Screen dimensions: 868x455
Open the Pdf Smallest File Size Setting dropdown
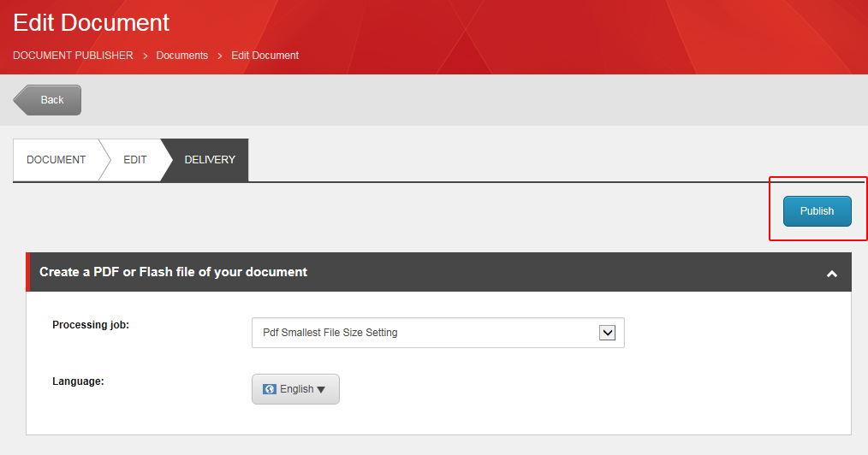tap(437, 333)
